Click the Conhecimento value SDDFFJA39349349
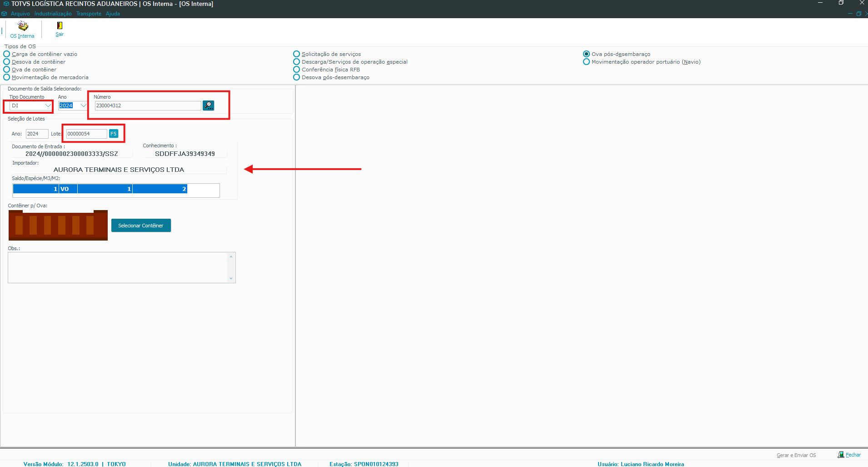Viewport: 868px width, 467px height. click(185, 154)
